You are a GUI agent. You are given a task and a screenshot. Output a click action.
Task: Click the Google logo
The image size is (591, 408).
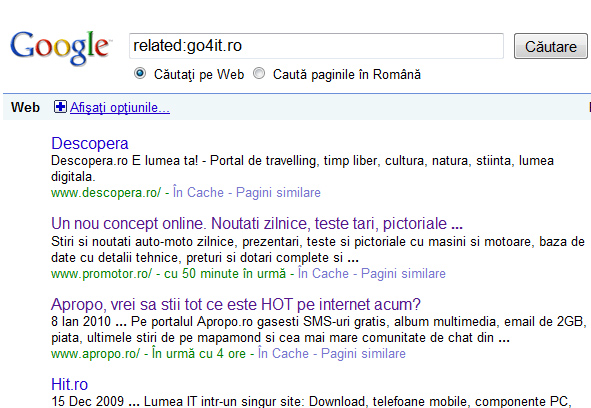[60, 48]
